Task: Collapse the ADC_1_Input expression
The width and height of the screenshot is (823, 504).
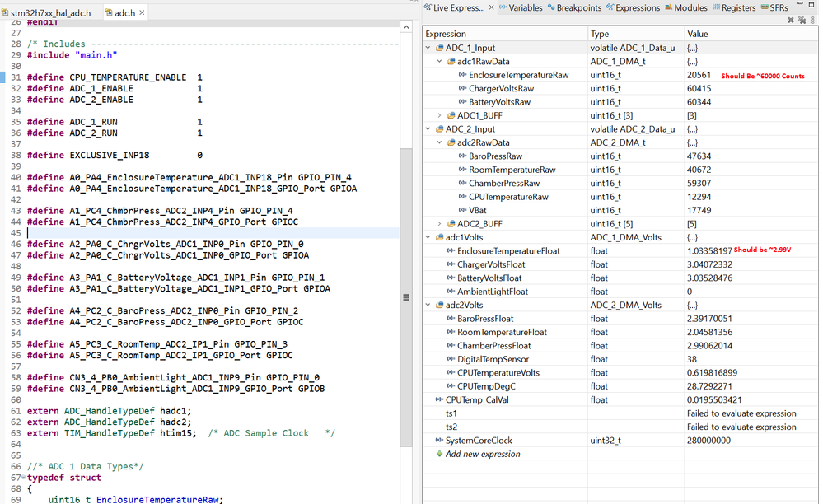Action: [428, 48]
